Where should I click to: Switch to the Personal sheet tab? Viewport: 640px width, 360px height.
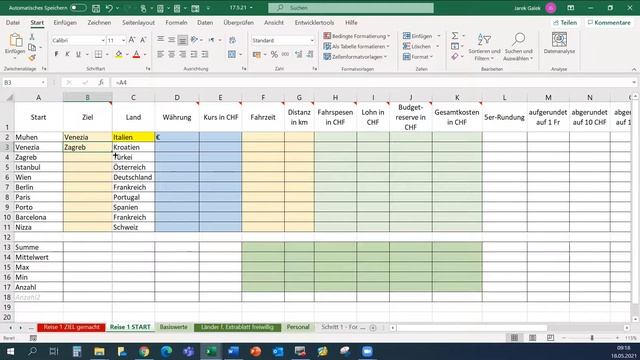(298, 327)
